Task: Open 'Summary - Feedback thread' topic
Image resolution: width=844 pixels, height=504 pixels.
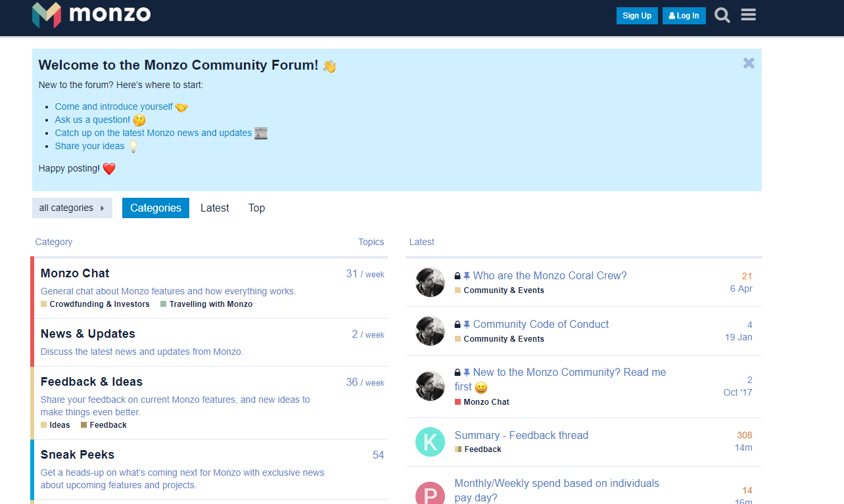Action: [521, 436]
